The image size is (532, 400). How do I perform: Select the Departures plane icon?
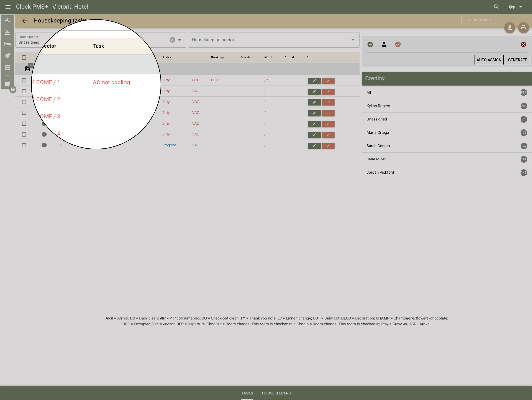click(7, 32)
